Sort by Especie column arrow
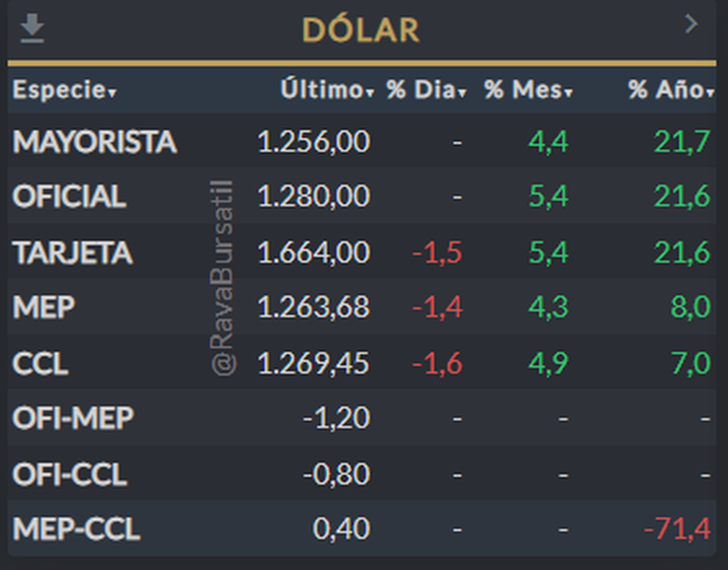This screenshot has width=728, height=570. coord(112,93)
